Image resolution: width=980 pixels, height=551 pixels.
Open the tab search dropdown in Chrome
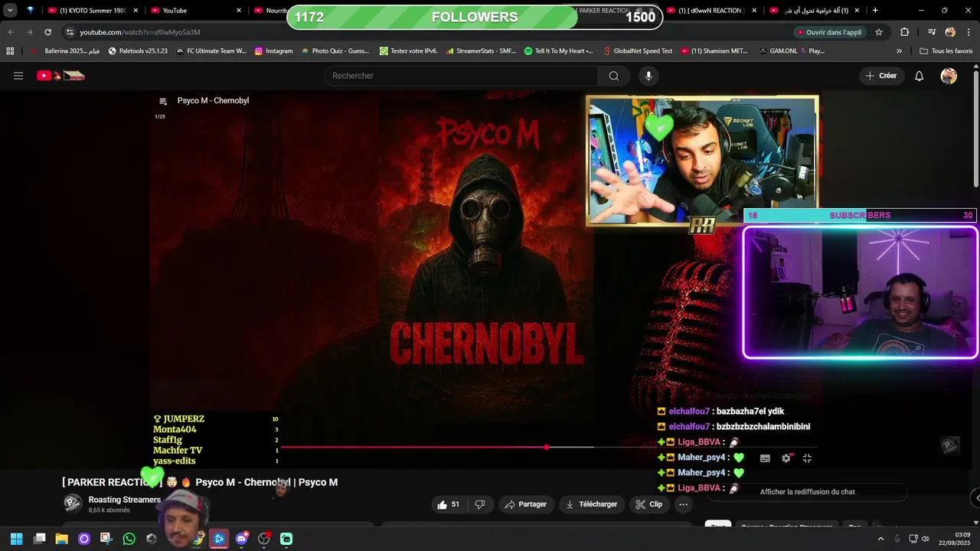click(10, 11)
